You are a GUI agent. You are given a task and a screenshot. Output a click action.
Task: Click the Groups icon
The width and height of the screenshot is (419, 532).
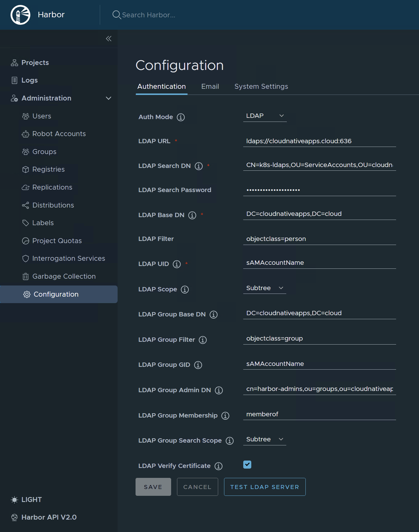[x=26, y=152]
